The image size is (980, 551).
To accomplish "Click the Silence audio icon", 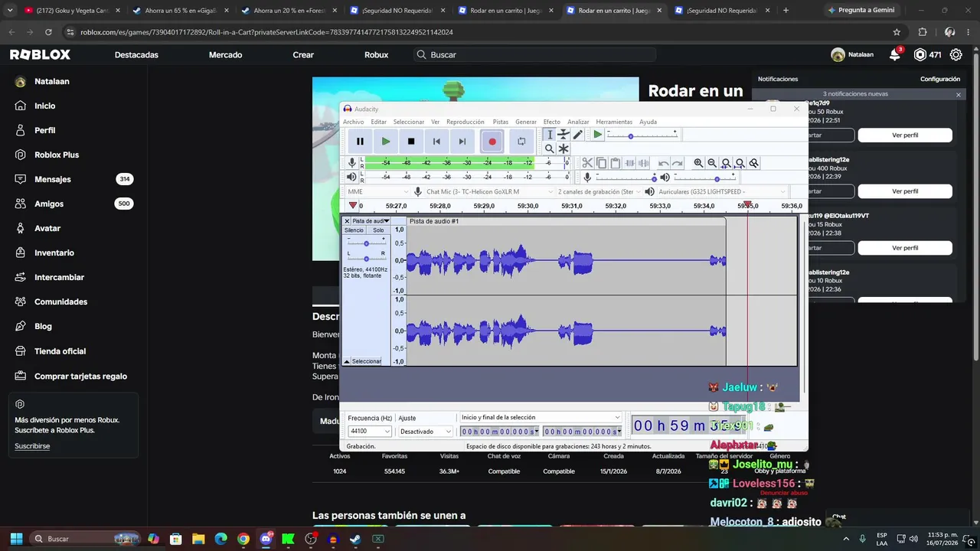I will (x=643, y=163).
